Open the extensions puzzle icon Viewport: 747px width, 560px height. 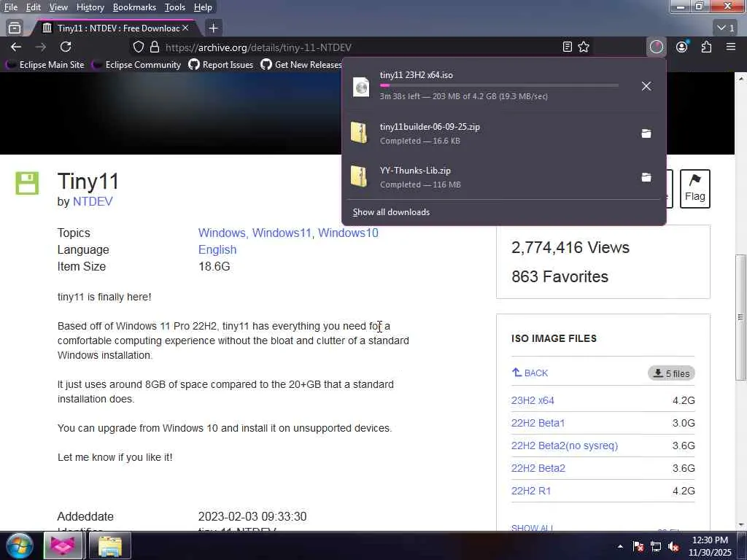pos(706,47)
